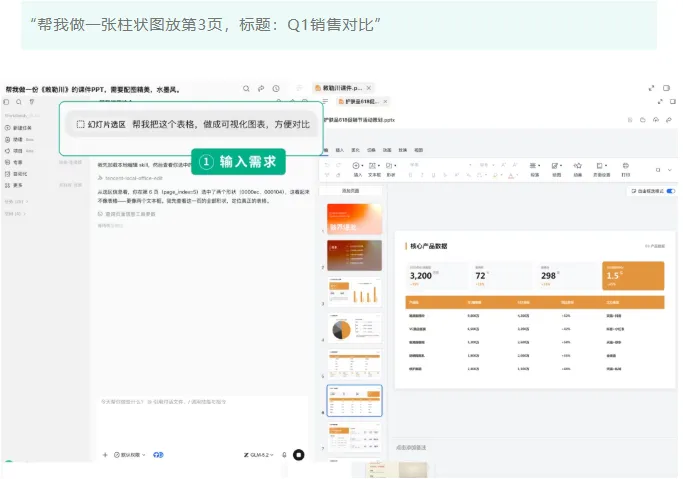Viewport: 683px width, 479px height.
Task: Open chat history clock icon
Action: (x=276, y=88)
